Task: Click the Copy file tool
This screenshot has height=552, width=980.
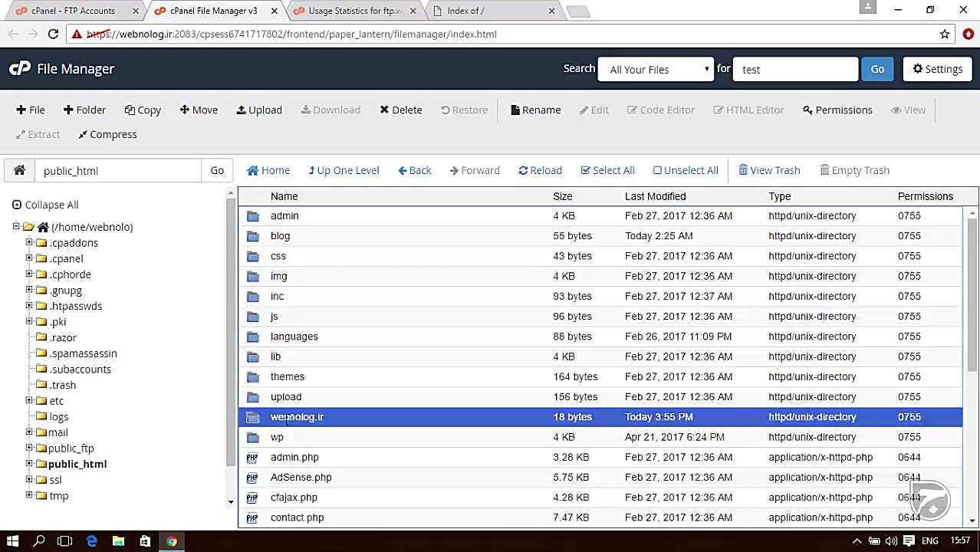Action: 143,110
